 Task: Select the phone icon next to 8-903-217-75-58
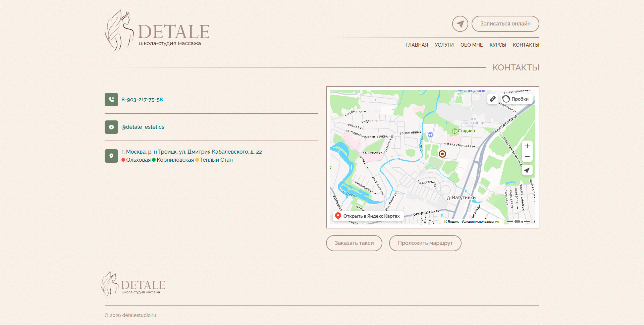click(111, 100)
